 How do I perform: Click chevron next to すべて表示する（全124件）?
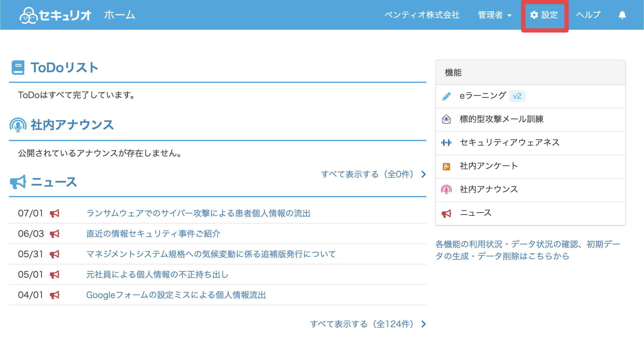point(424,324)
